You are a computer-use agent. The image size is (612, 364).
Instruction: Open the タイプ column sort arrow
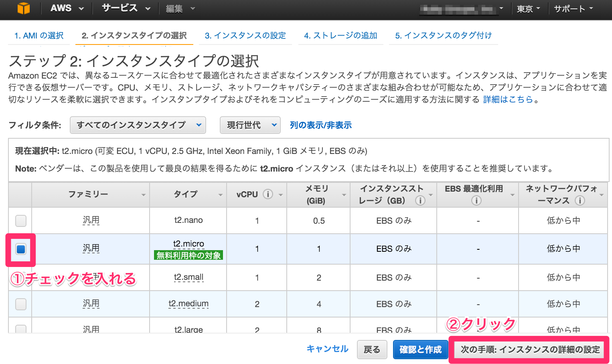coord(220,195)
